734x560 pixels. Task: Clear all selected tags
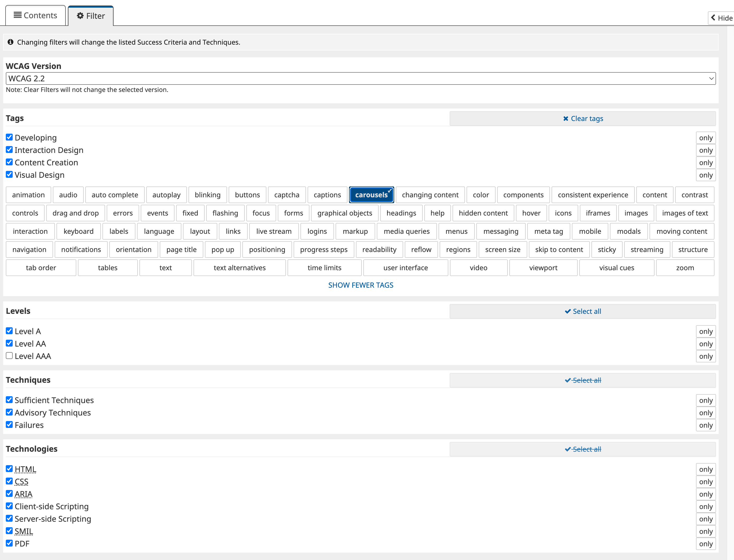click(582, 118)
